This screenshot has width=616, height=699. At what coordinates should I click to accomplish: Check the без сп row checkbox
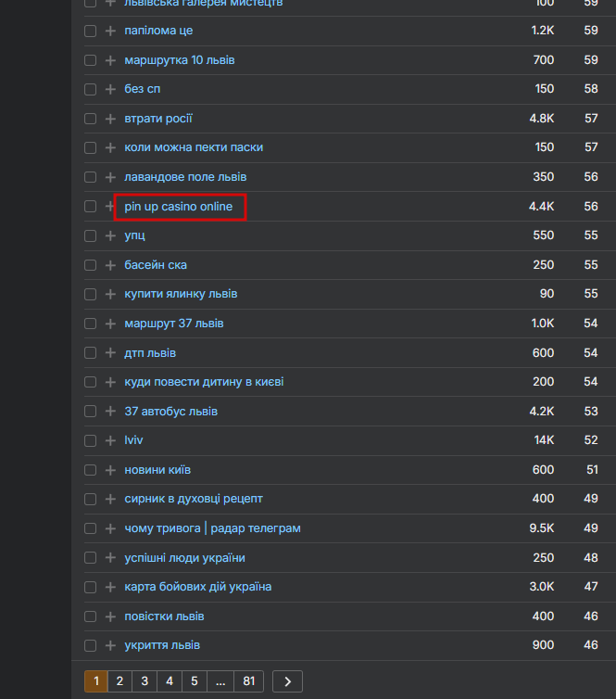pyautogui.click(x=91, y=89)
